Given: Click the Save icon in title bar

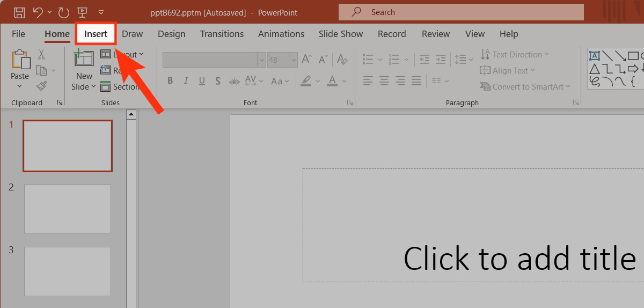Looking at the screenshot, I should pyautogui.click(x=19, y=12).
